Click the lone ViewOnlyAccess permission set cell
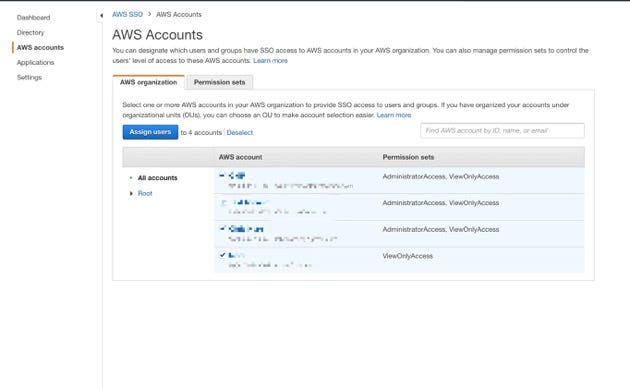 click(407, 256)
